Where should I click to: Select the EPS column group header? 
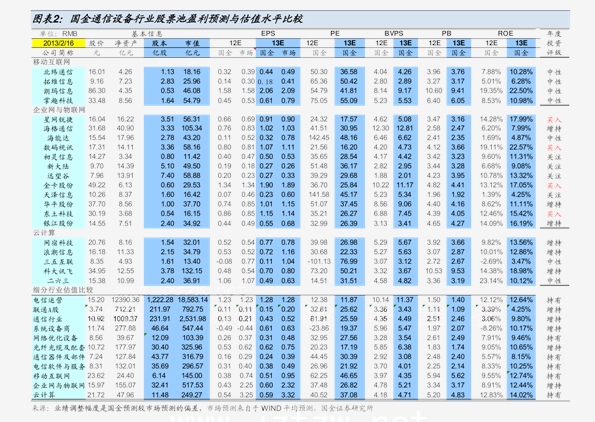[268, 33]
